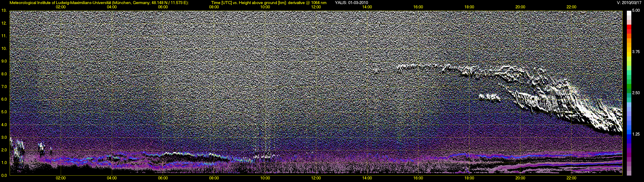Click the 02:00 label on the upper time axis

[61, 7]
